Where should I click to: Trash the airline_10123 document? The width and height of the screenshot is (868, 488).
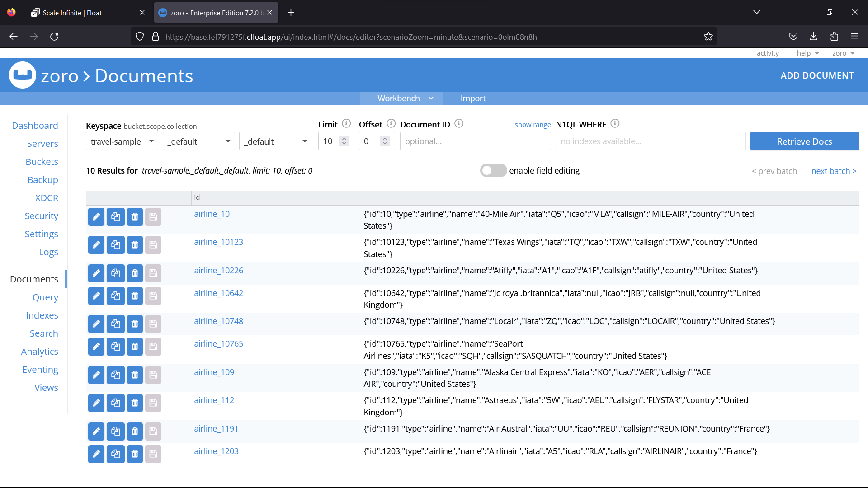tap(135, 245)
